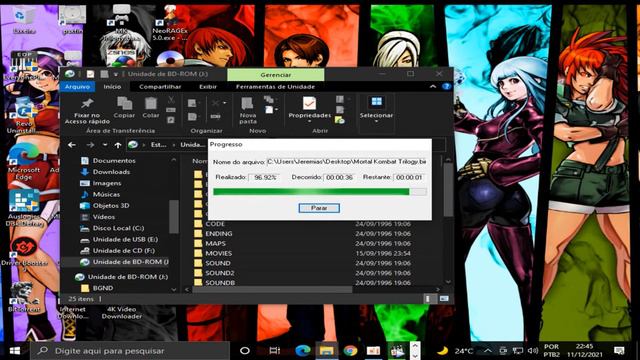Switch to the Exibir tab
The width and height of the screenshot is (640, 360).
pyautogui.click(x=208, y=87)
